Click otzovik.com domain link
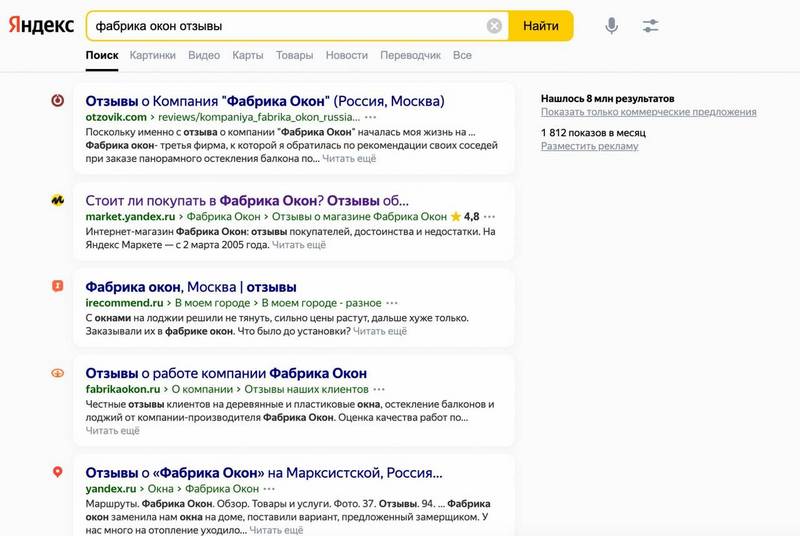 (x=116, y=117)
